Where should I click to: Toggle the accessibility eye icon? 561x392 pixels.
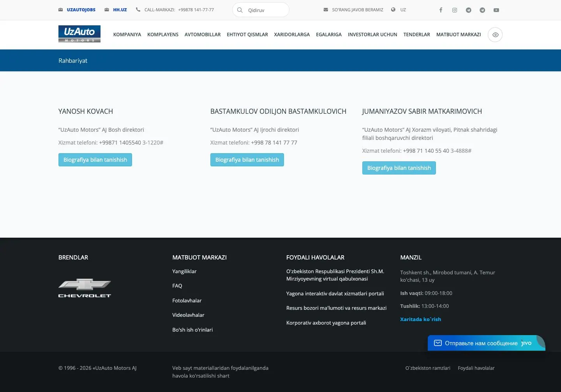tap(495, 35)
